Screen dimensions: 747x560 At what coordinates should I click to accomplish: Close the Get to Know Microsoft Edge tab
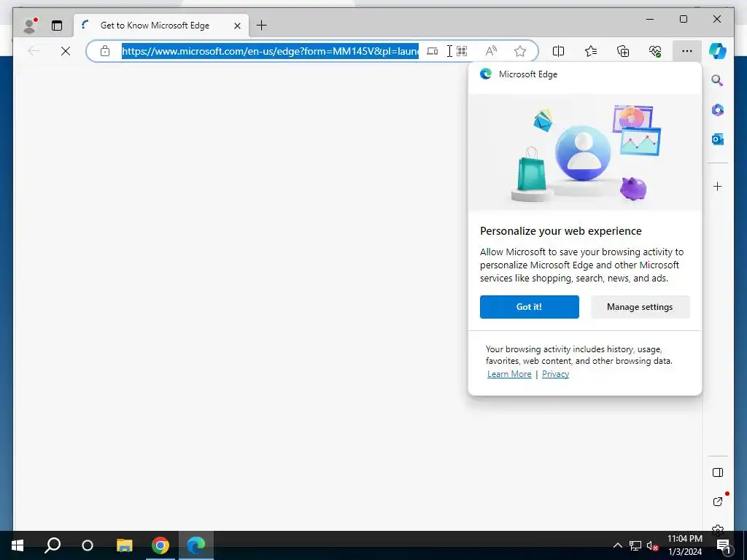coord(237,26)
